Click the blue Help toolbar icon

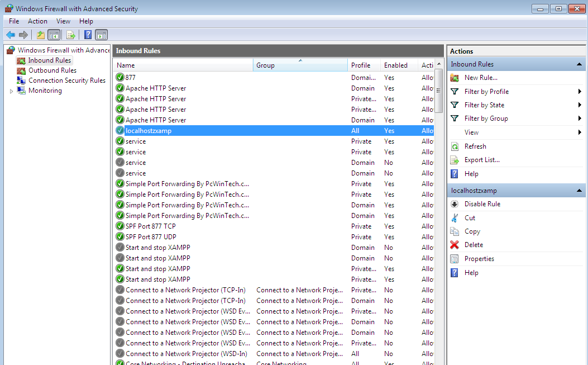pyautogui.click(x=88, y=35)
